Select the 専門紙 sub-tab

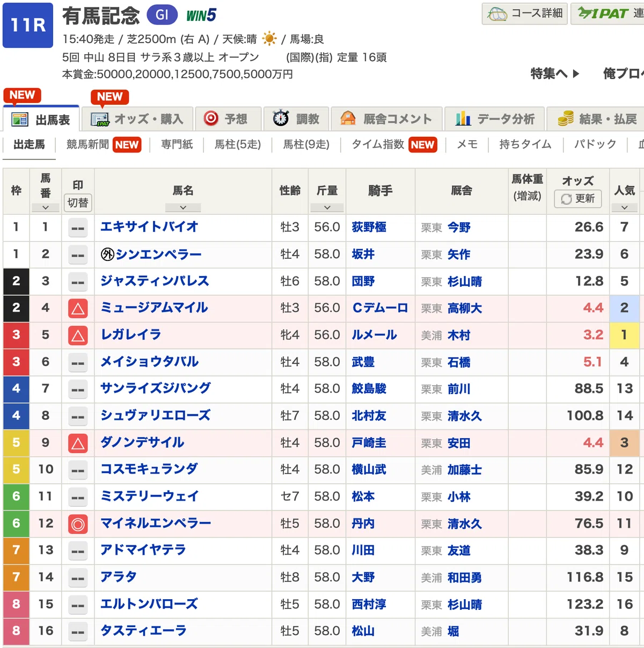pyautogui.click(x=177, y=144)
